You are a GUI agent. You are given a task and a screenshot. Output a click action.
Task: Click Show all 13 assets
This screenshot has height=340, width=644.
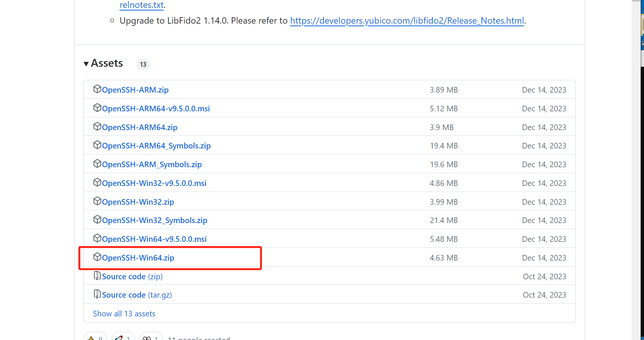coord(124,314)
